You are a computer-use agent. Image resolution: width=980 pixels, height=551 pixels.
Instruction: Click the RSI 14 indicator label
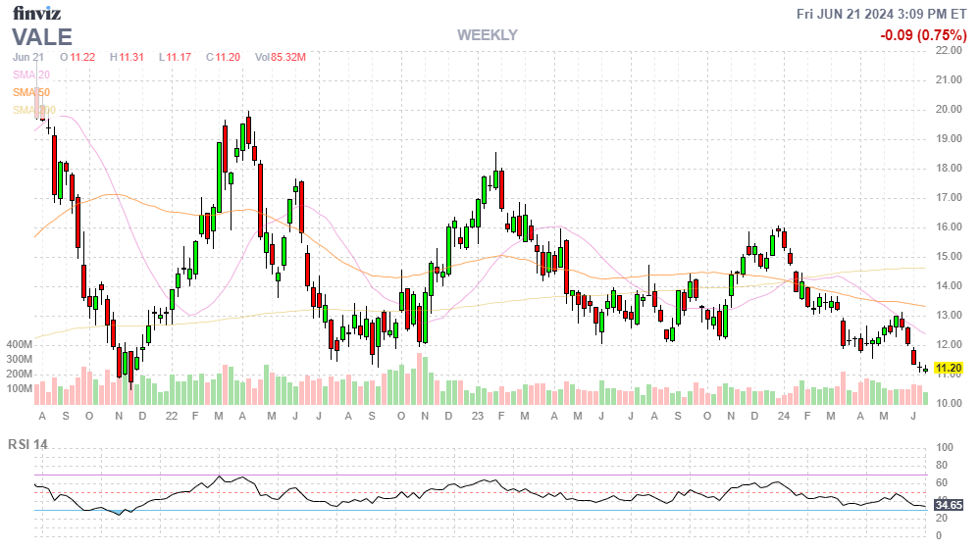click(x=28, y=444)
